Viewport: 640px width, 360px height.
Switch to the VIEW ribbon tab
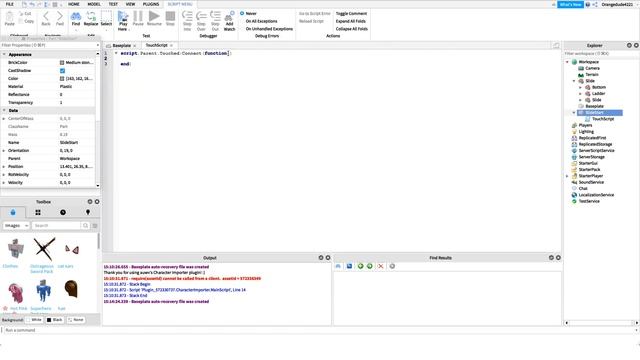click(x=130, y=4)
